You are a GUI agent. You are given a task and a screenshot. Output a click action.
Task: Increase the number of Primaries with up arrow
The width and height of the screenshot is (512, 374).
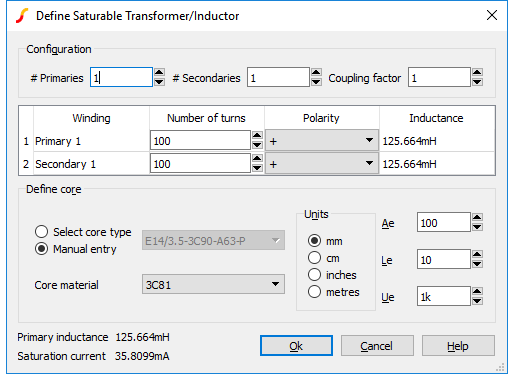159,73
